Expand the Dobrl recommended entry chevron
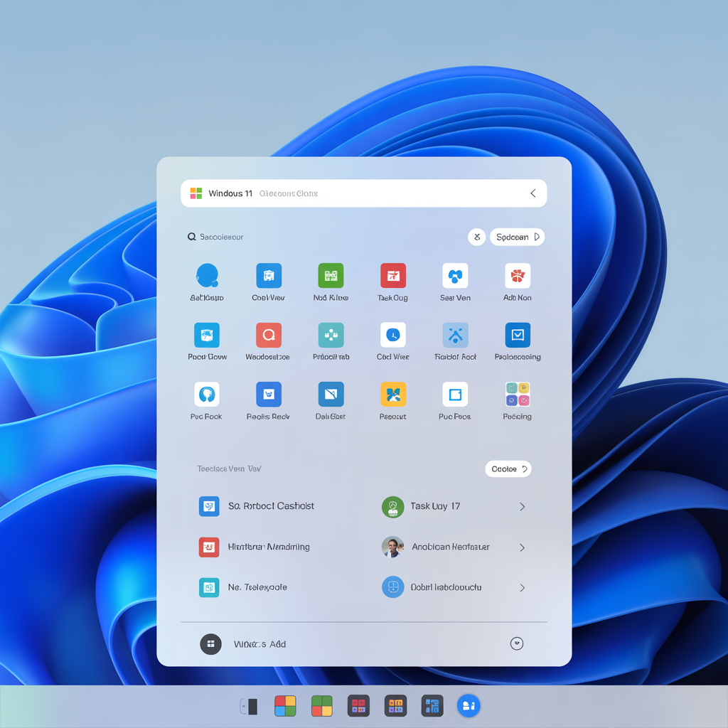The image size is (728, 728). point(523,587)
